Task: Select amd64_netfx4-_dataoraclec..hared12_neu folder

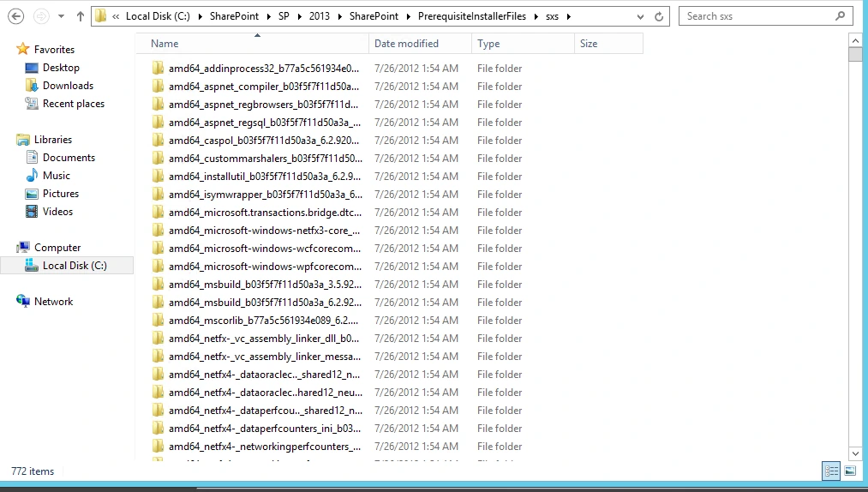Action: pos(266,393)
